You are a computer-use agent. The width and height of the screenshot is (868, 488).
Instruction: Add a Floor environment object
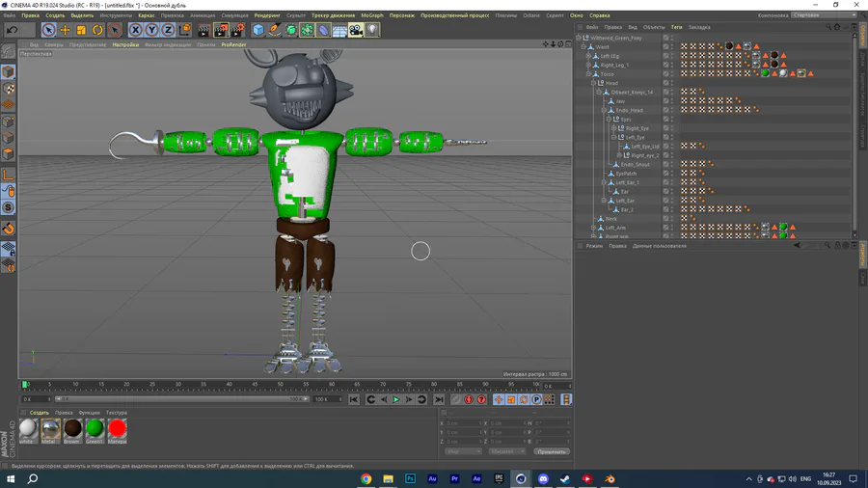pyautogui.click(x=339, y=30)
